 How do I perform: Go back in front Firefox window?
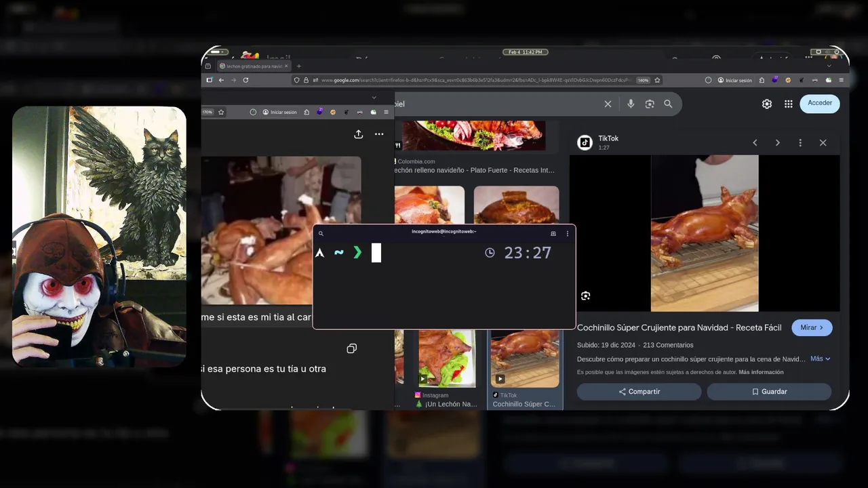pos(221,80)
